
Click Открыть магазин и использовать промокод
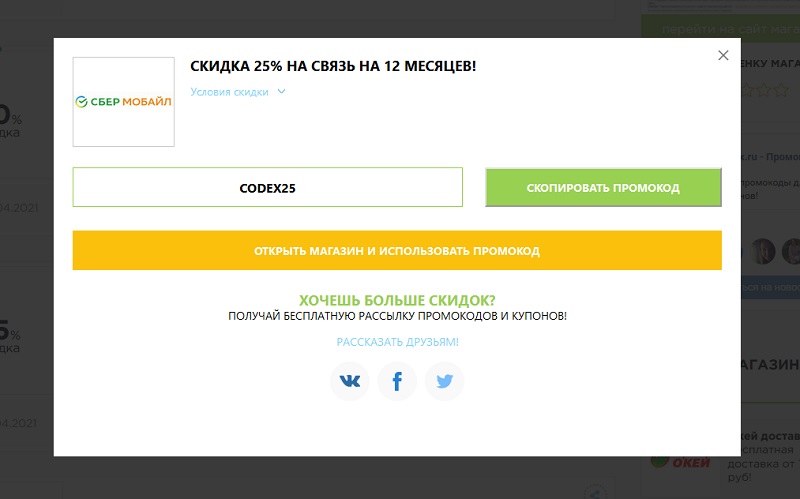click(397, 251)
